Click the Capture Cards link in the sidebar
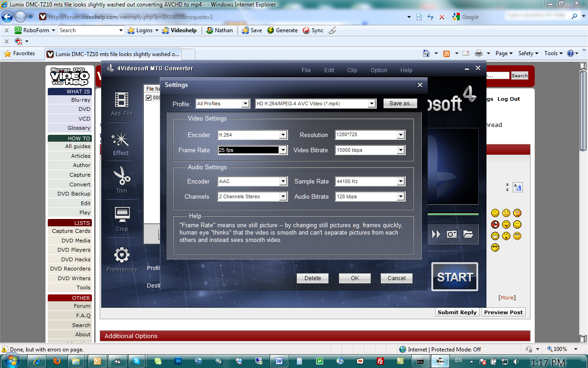 coord(71,231)
